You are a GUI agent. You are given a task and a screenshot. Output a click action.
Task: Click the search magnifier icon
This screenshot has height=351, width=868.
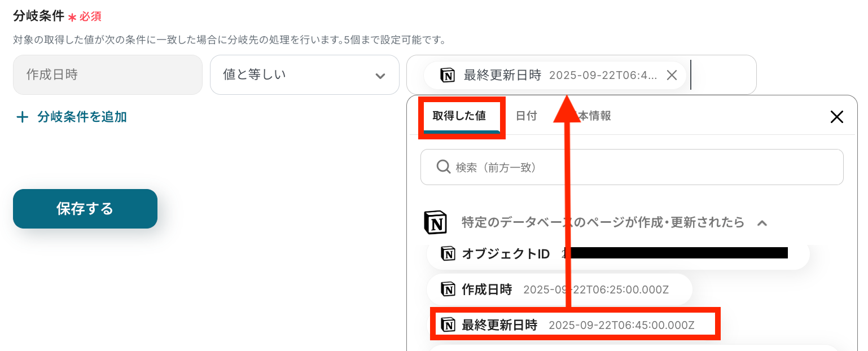pyautogui.click(x=444, y=167)
